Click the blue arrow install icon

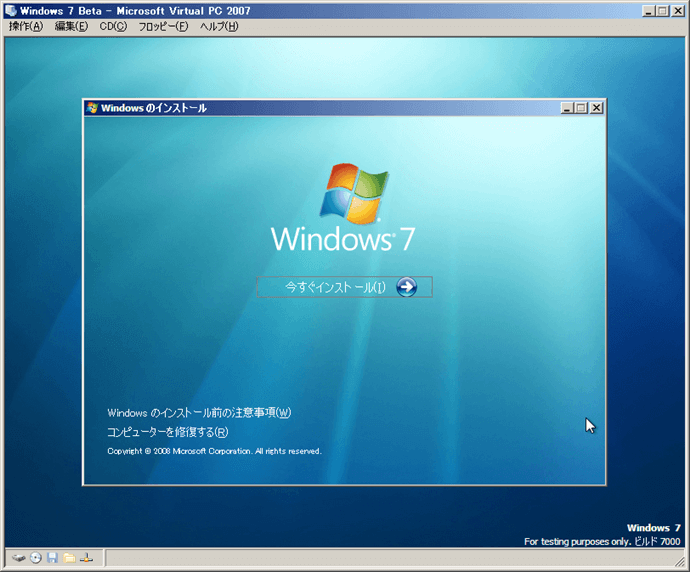(x=406, y=287)
